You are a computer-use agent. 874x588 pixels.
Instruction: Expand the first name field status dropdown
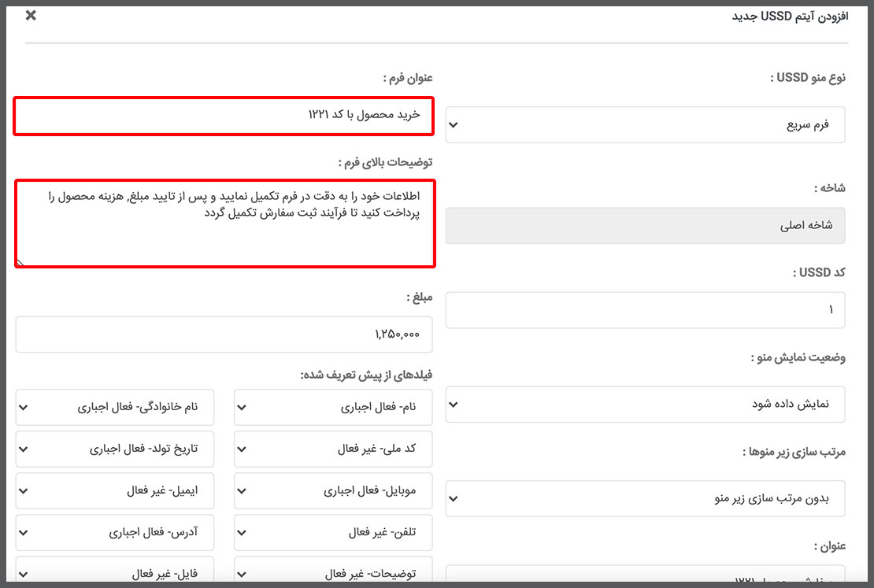tap(334, 408)
